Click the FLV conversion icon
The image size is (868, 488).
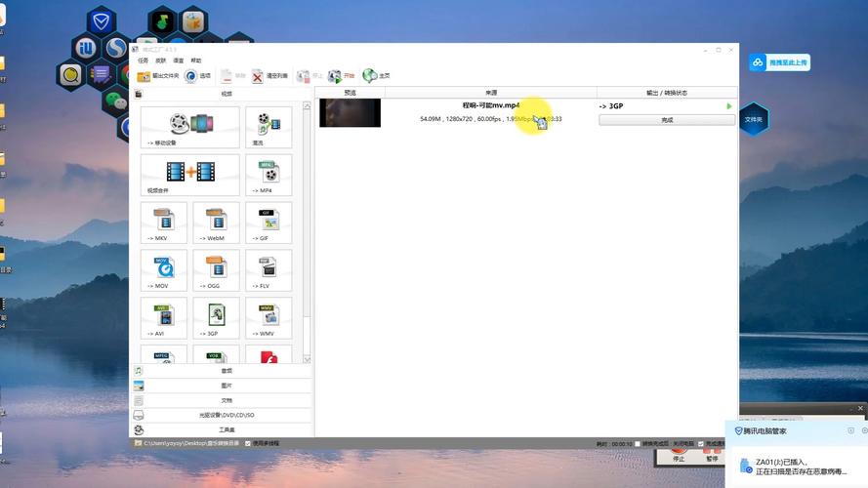(269, 270)
